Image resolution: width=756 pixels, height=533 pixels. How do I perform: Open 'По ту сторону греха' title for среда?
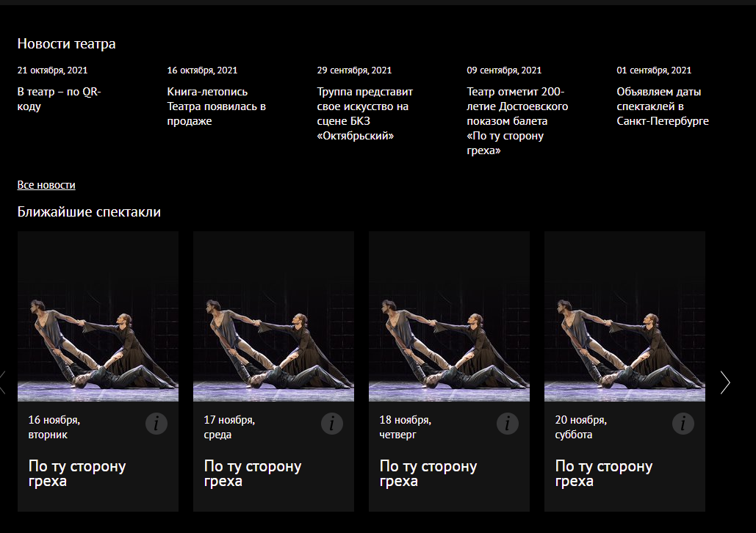point(253,474)
